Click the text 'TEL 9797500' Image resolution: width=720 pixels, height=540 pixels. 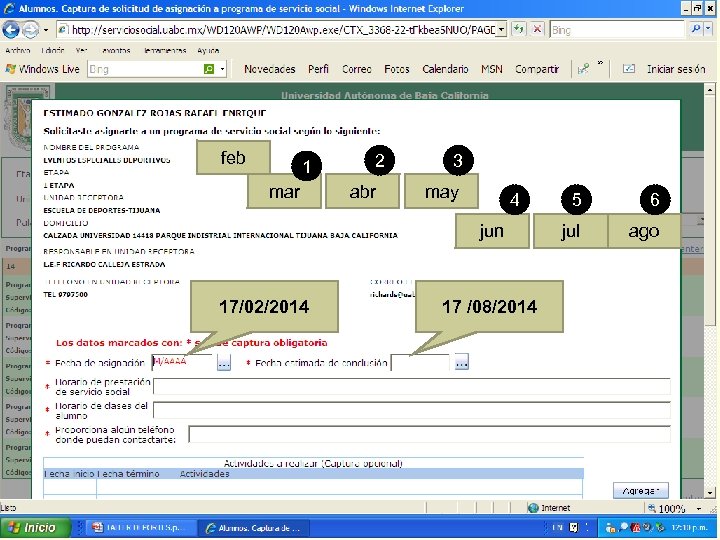click(65, 294)
